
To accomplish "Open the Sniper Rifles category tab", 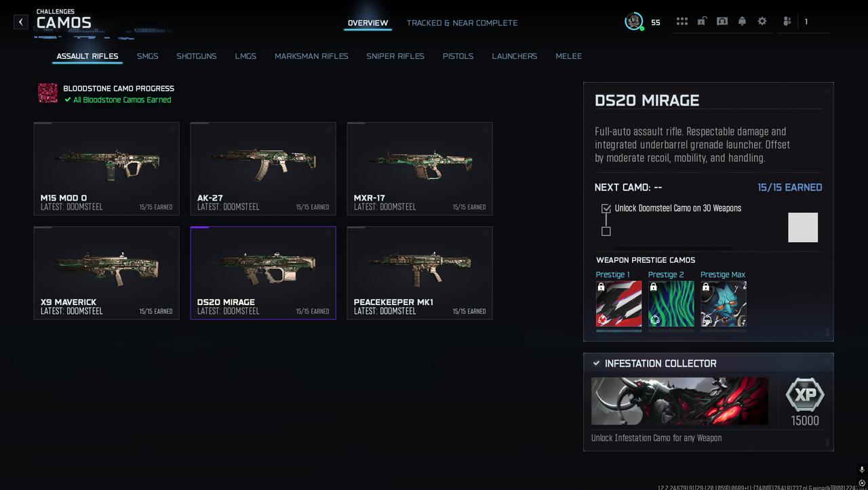I will coord(395,56).
